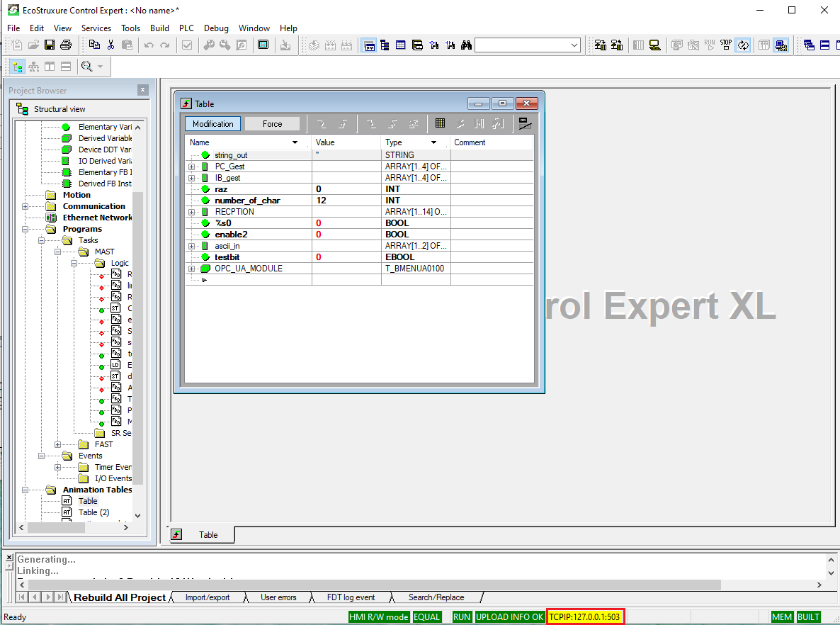
Task: Toggle the Animation refresh icon
Action: 743,45
